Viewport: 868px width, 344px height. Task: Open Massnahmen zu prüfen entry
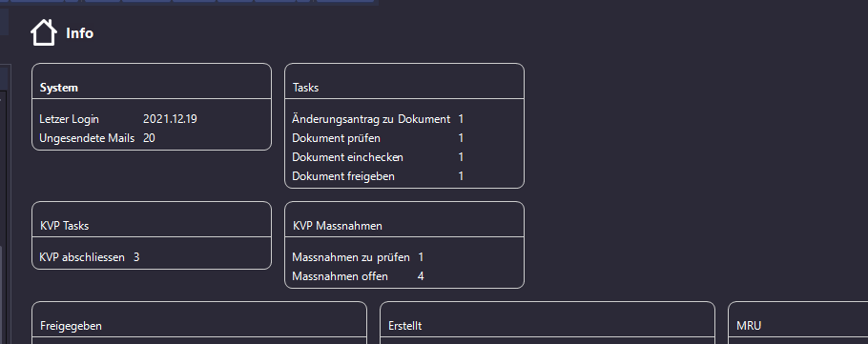[351, 257]
